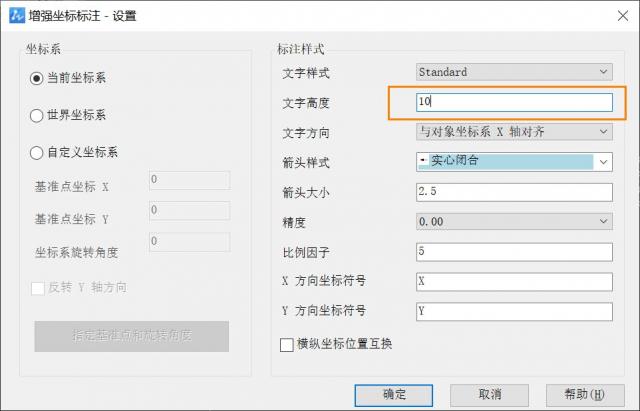Viewport: 640px width, 411px height.
Task: Expand the 文字方向 dropdown list
Action: click(514, 132)
